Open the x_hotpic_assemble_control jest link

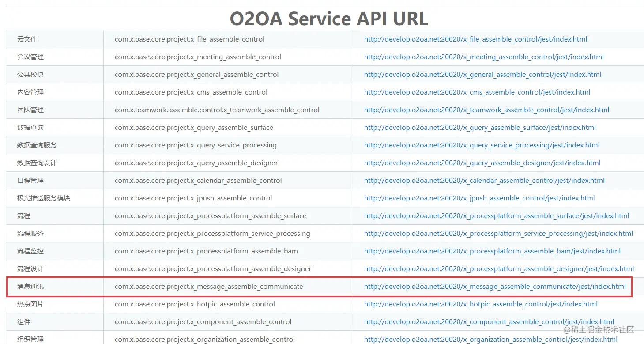481,304
